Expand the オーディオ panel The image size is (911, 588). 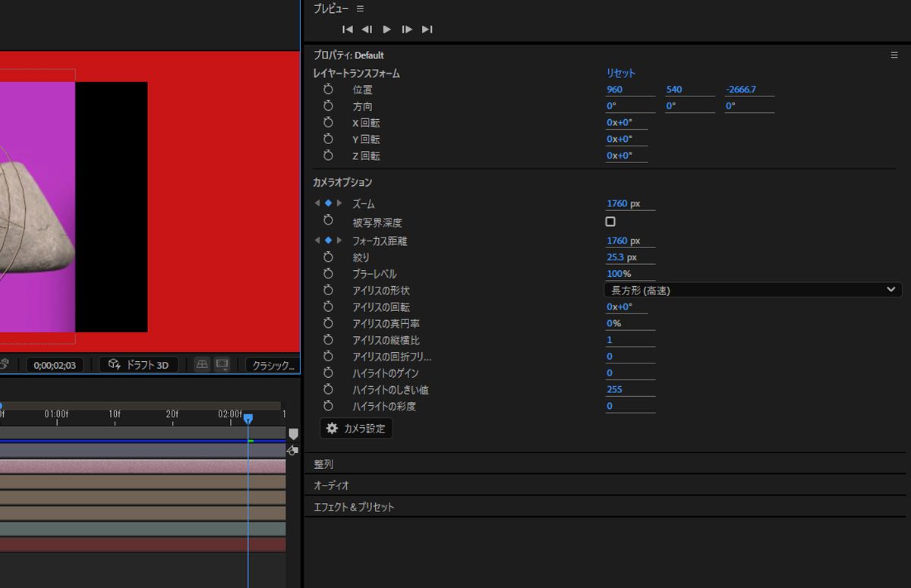[x=331, y=486]
